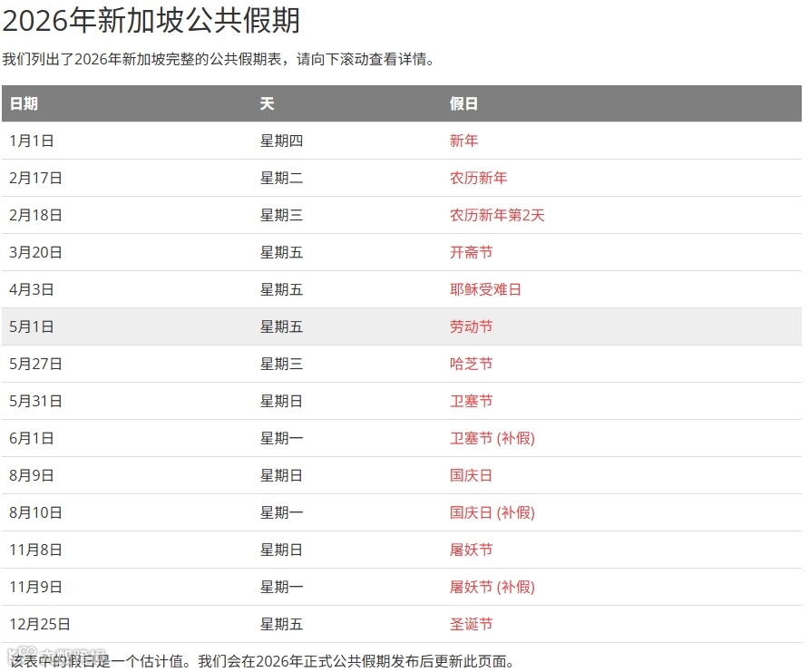Select the 8月10日 date cell
Screen dimensions: 809x672
(35, 512)
